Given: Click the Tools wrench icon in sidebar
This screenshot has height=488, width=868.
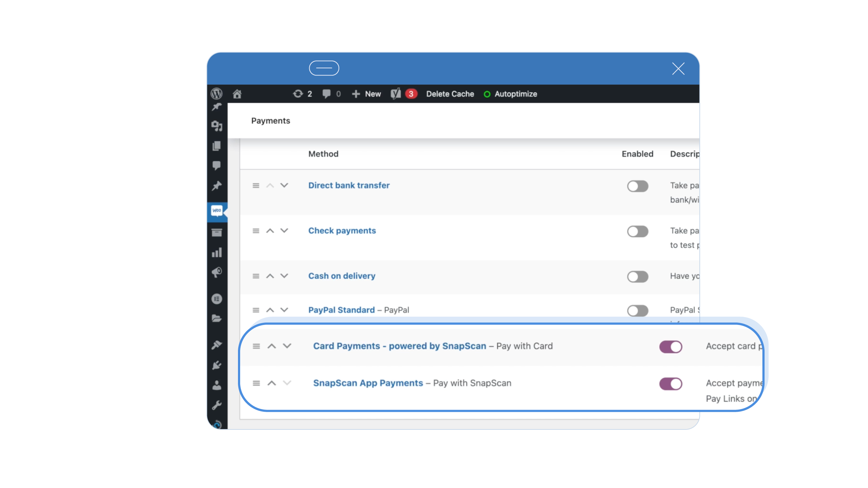Looking at the screenshot, I should (x=216, y=405).
